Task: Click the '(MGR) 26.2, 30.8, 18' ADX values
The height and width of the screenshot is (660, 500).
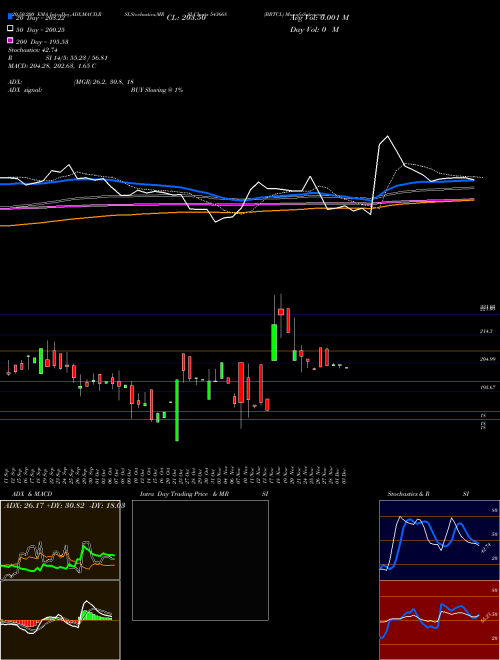Action: click(x=104, y=82)
